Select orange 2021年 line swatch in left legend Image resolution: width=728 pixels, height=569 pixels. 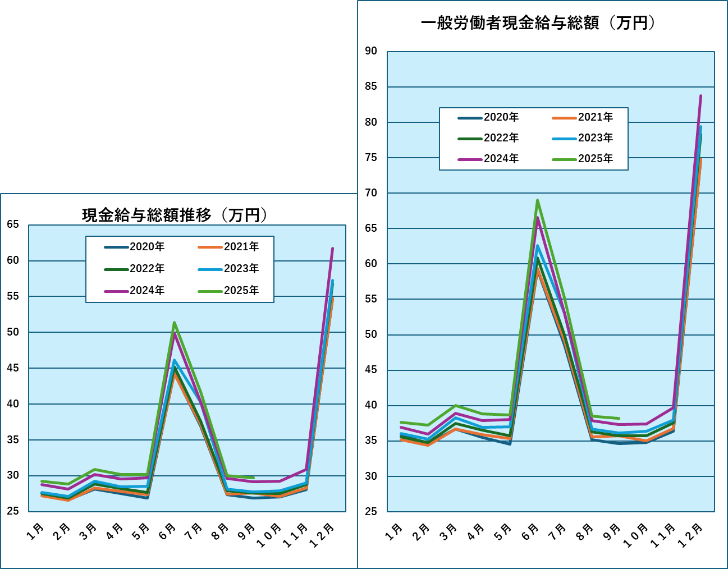tap(210, 247)
